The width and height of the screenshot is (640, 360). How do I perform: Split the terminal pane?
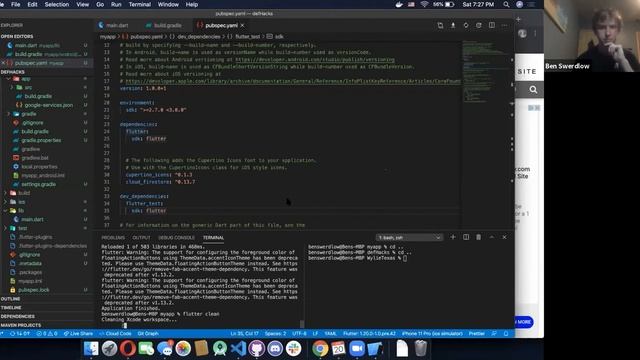click(x=466, y=237)
